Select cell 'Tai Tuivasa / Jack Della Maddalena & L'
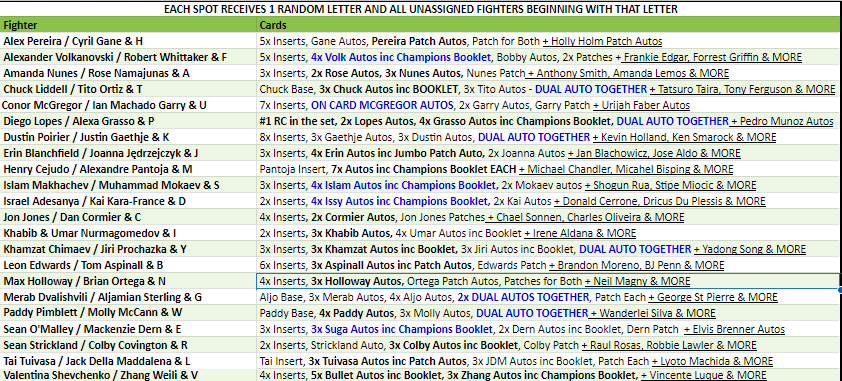Screen dimensions: 842x381 point(129,361)
